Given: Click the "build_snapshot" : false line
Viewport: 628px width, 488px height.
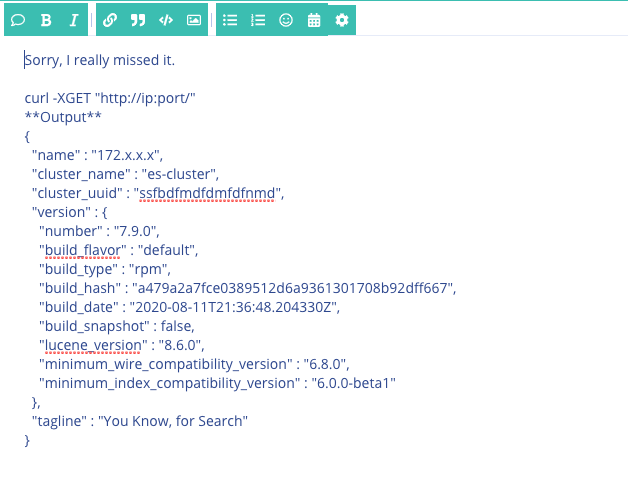Looking at the screenshot, I should pos(117,326).
